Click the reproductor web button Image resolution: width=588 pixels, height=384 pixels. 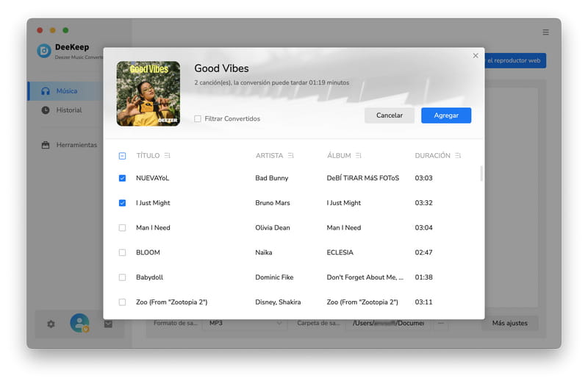(x=515, y=60)
